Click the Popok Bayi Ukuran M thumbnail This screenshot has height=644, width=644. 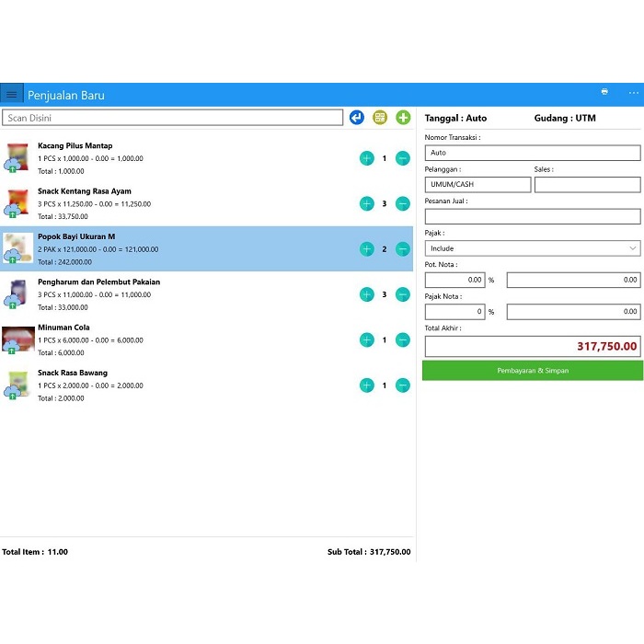17,248
